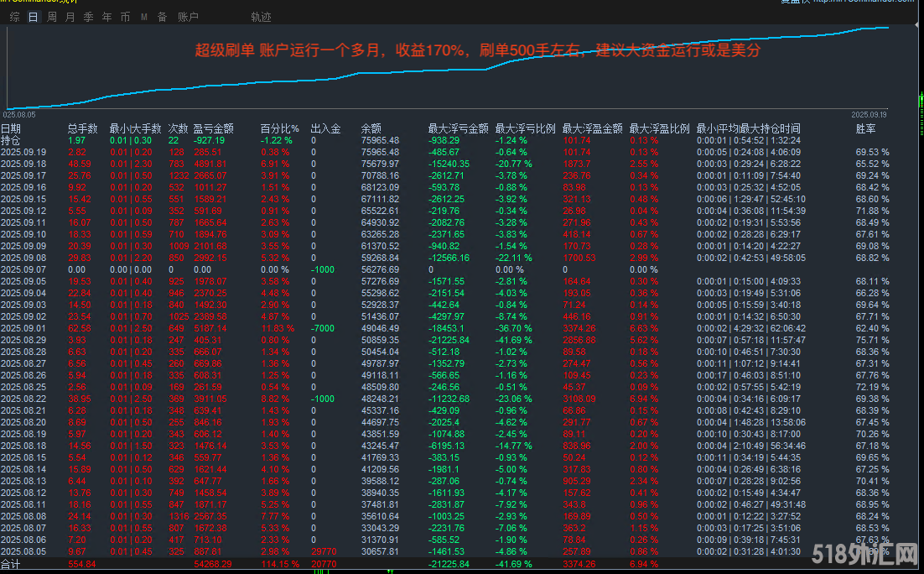Click the 56276.69 balance value
The height and width of the screenshot is (574, 924).
click(380, 269)
